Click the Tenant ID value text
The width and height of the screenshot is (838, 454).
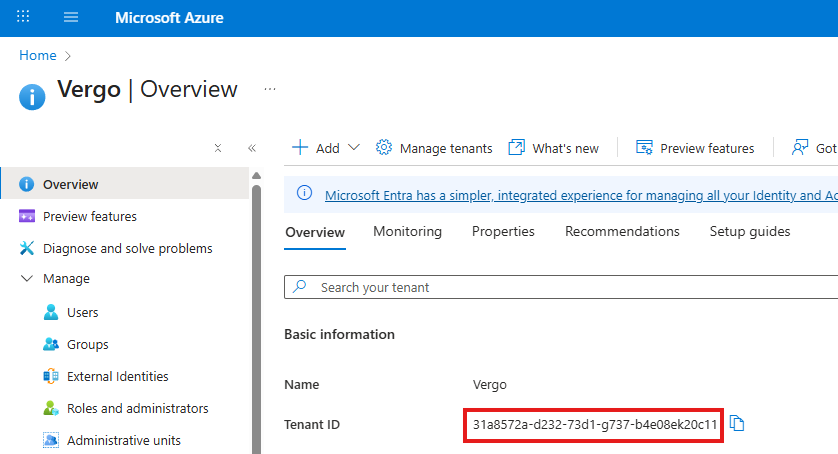point(594,425)
